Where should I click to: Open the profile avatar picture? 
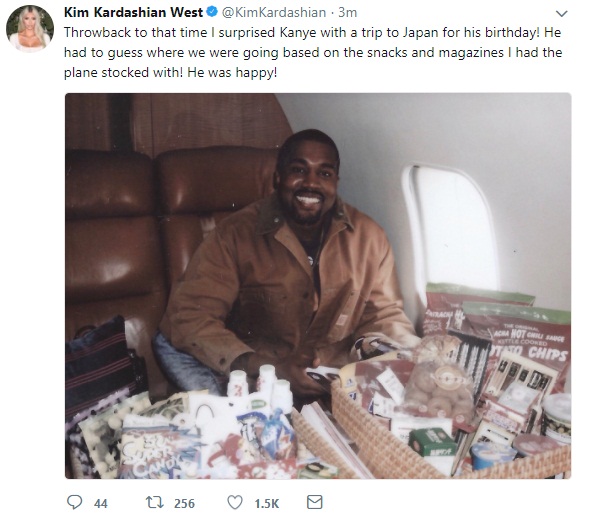point(31,28)
